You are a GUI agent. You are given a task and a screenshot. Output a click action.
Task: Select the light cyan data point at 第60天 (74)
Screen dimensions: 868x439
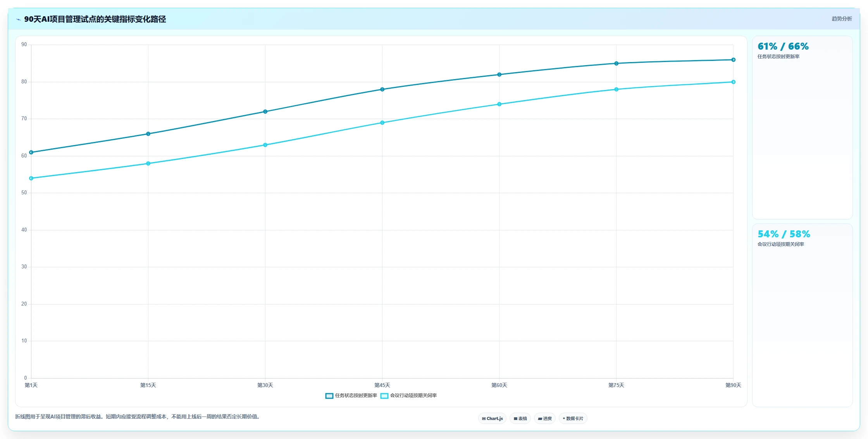pos(499,104)
